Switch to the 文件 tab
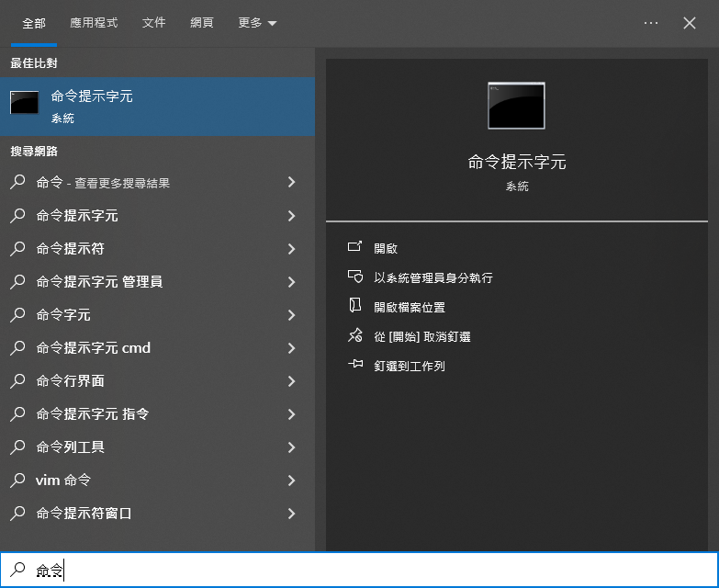Image resolution: width=719 pixels, height=588 pixels. (x=154, y=23)
